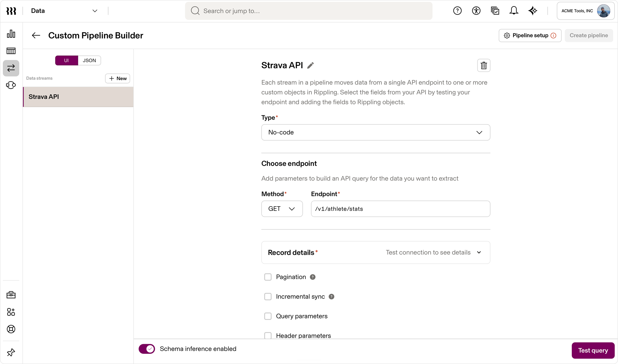Open the ACME Tools, INC account menu

pyautogui.click(x=586, y=11)
